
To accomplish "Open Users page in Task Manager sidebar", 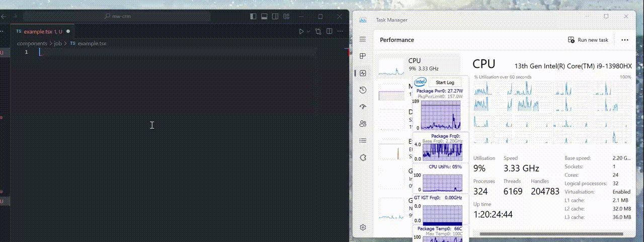I will 363,124.
